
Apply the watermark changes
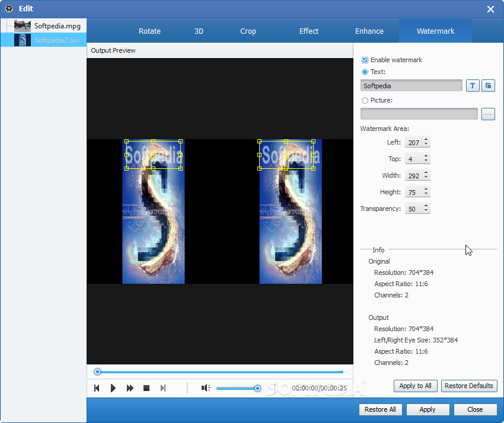coord(428,409)
